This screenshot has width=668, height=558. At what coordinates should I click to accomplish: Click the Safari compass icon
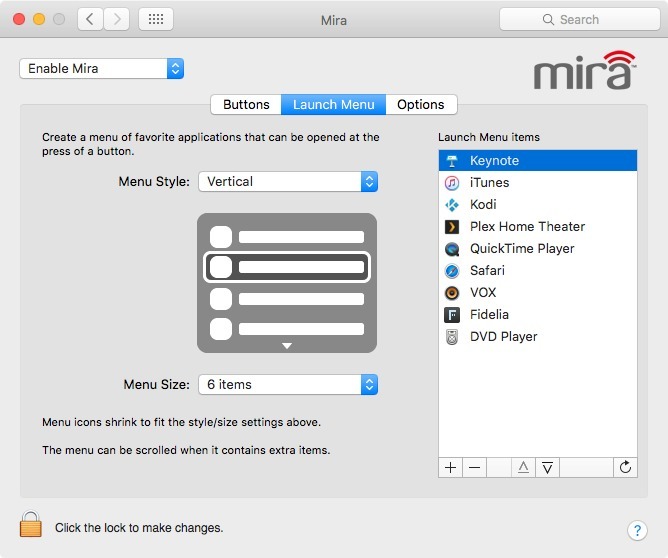(x=452, y=271)
